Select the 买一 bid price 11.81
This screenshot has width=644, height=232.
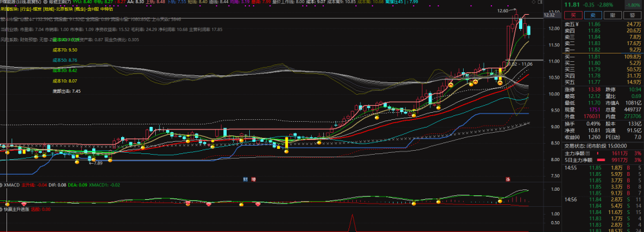click(x=594, y=57)
